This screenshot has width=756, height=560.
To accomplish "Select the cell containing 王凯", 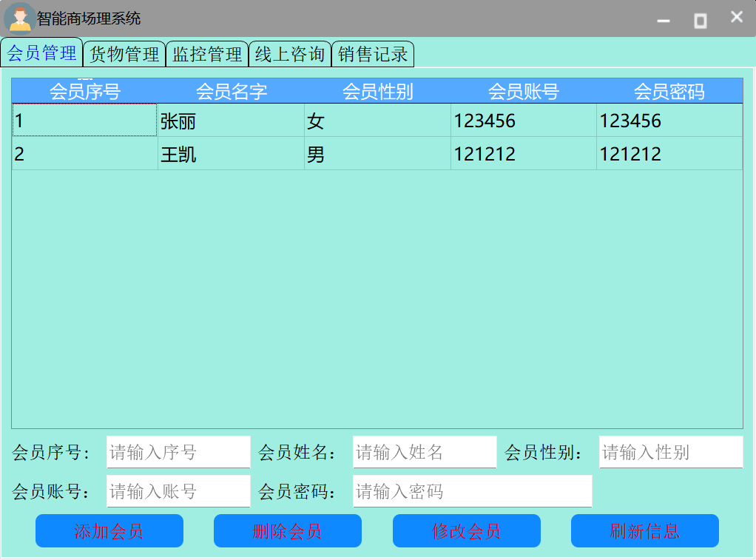I will click(x=231, y=153).
